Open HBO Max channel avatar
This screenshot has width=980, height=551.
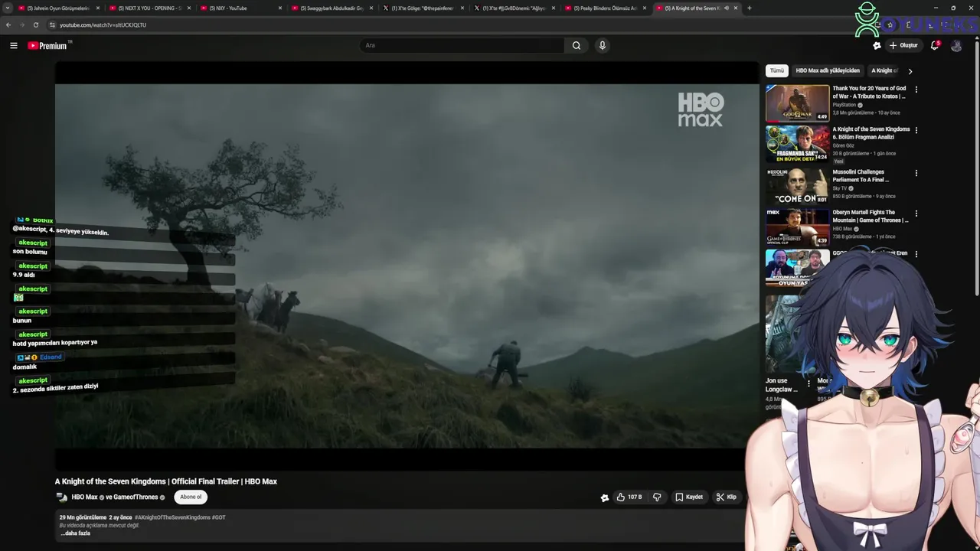[61, 497]
